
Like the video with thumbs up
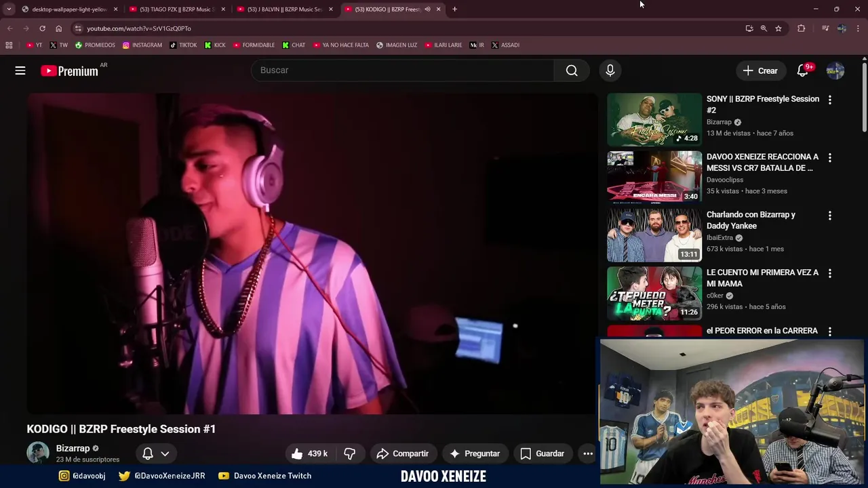click(x=309, y=453)
